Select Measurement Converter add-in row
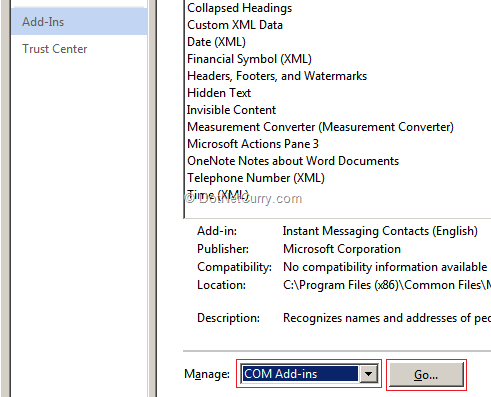The height and width of the screenshot is (397, 491). click(320, 127)
